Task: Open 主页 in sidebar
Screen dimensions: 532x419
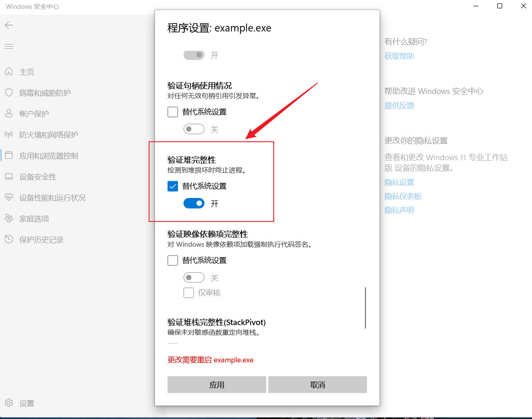Action: [x=27, y=72]
